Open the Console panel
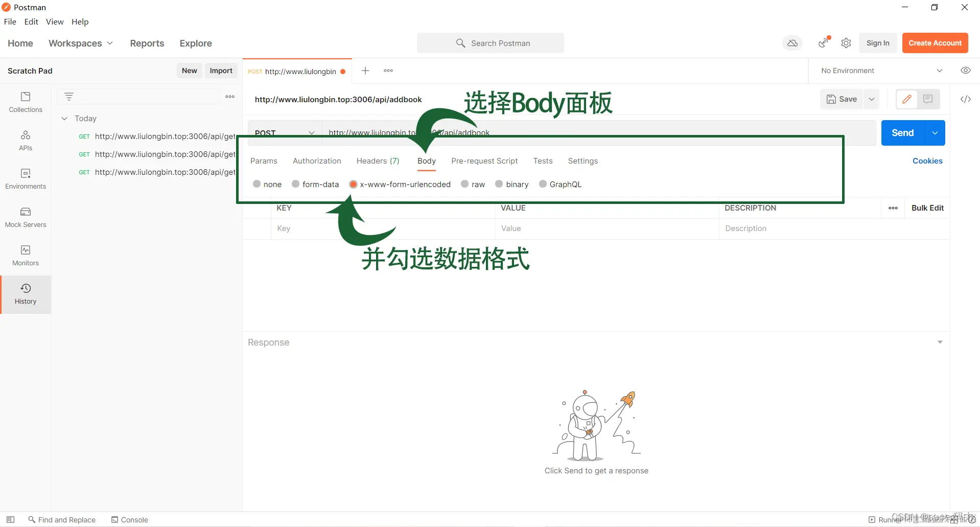 coord(130,519)
